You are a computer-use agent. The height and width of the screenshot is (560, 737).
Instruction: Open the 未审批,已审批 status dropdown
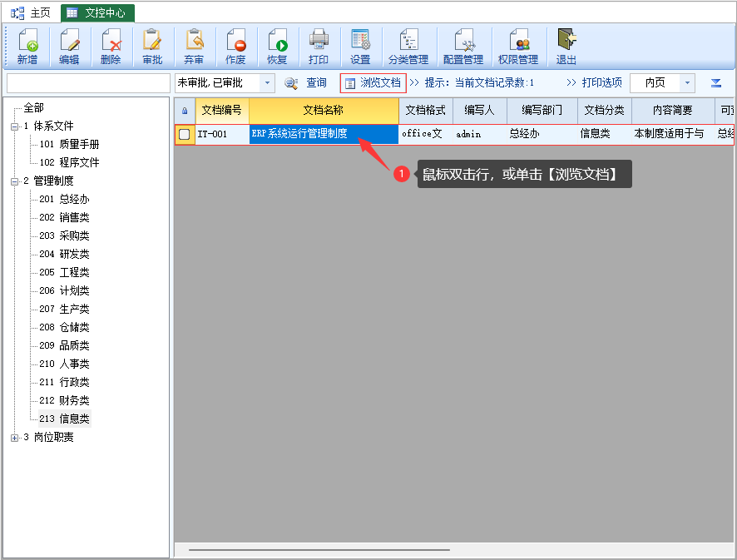(267, 83)
